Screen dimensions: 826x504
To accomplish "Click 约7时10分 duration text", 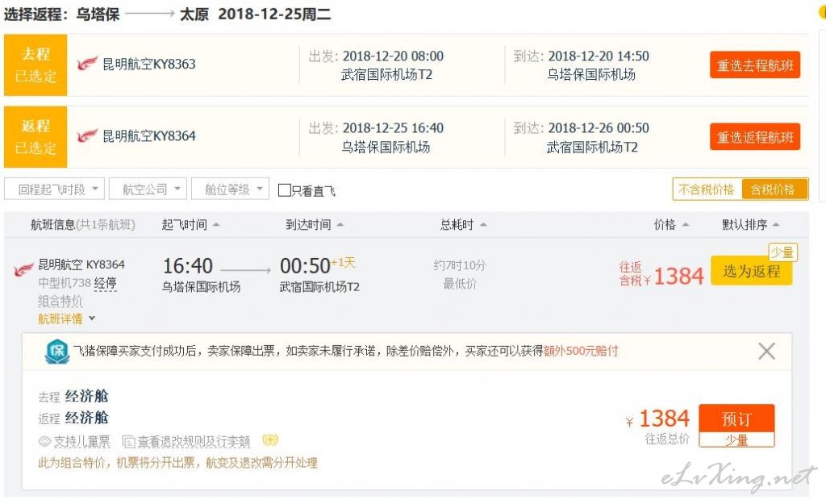I will 459,265.
